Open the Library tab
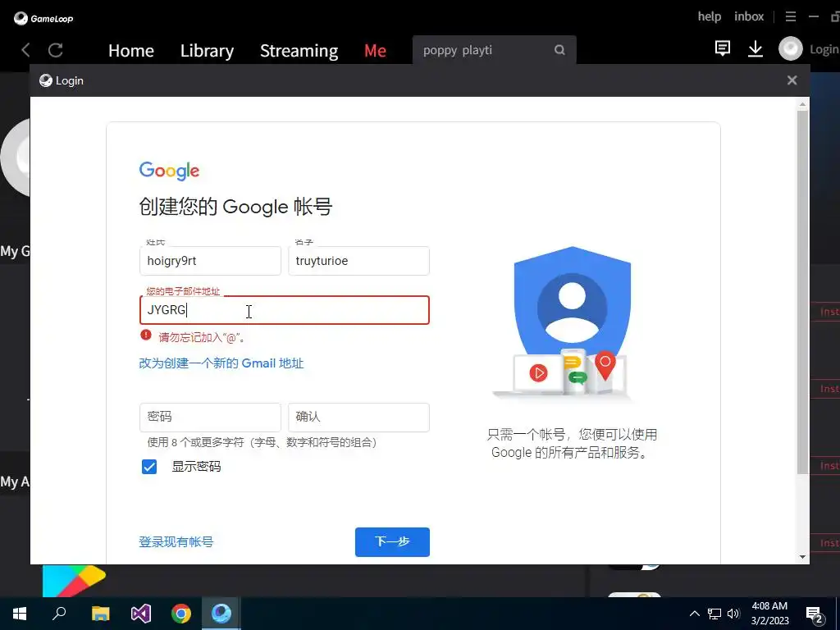This screenshot has width=840, height=630. tap(208, 51)
